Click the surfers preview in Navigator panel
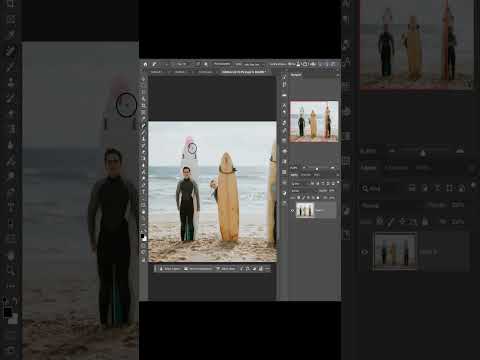 (x=314, y=122)
